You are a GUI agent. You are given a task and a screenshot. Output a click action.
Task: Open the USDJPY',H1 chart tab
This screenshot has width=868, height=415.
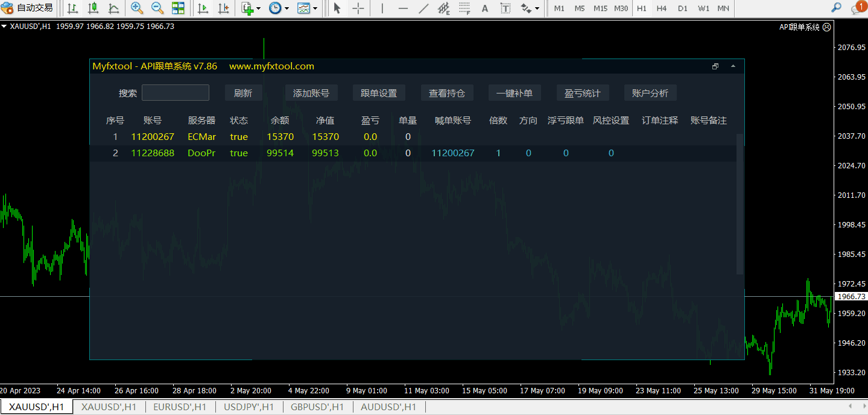[x=249, y=407]
